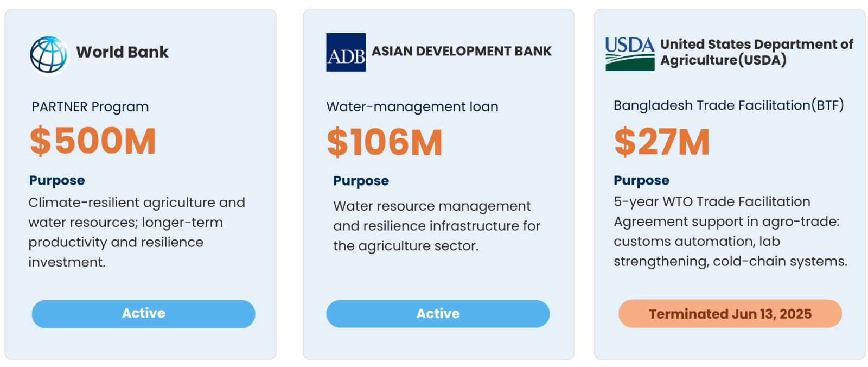The width and height of the screenshot is (868, 367).
Task: Click Purpose heading in ADB card
Action: pos(361,181)
